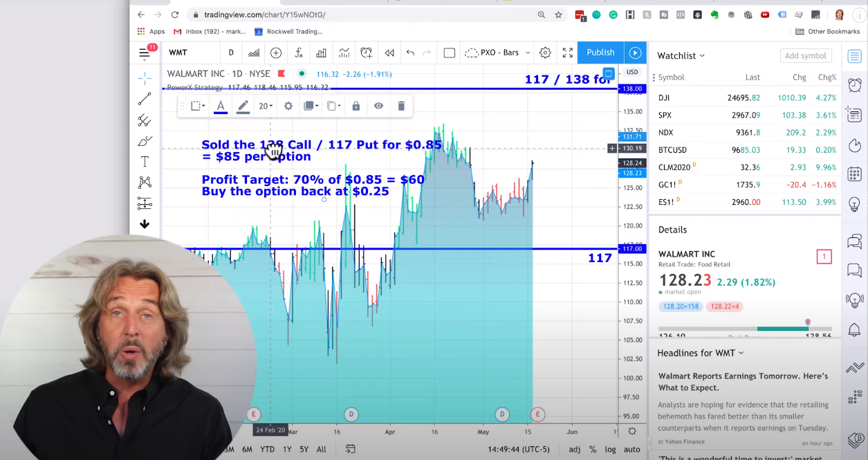
Task: Open the notifications bell in right sidebar
Action: click(x=854, y=330)
